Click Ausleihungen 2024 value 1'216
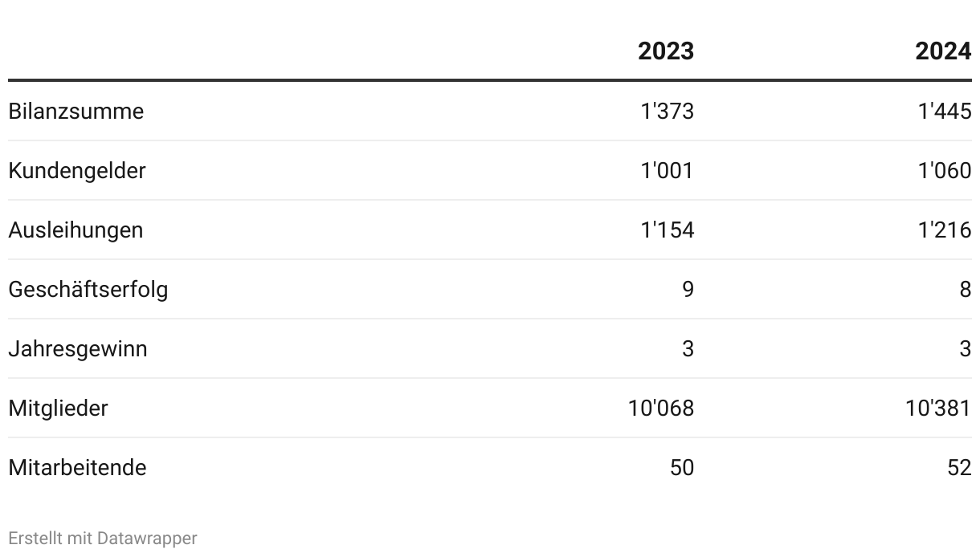The height and width of the screenshot is (557, 980). [x=945, y=230]
